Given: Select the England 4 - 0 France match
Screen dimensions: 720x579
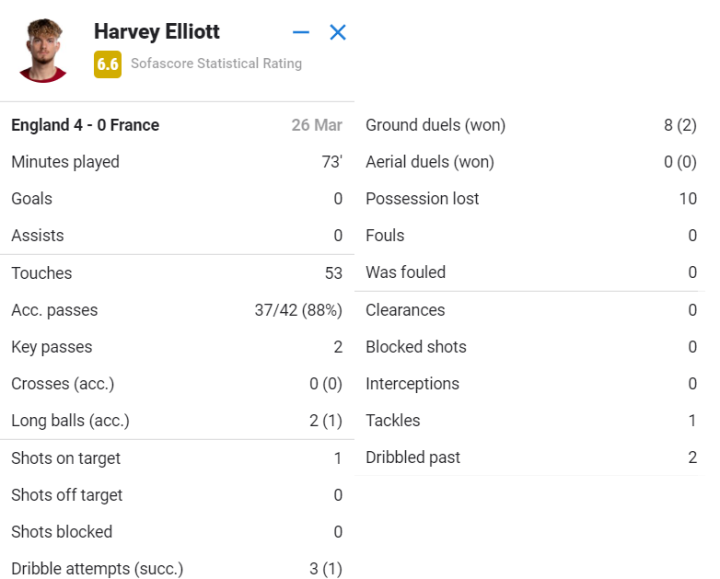Looking at the screenshot, I should tap(85, 125).
